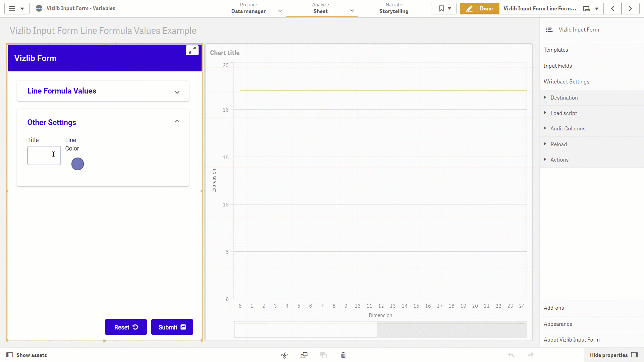Click the undo arrow icon
644x362 pixels.
tap(511, 355)
